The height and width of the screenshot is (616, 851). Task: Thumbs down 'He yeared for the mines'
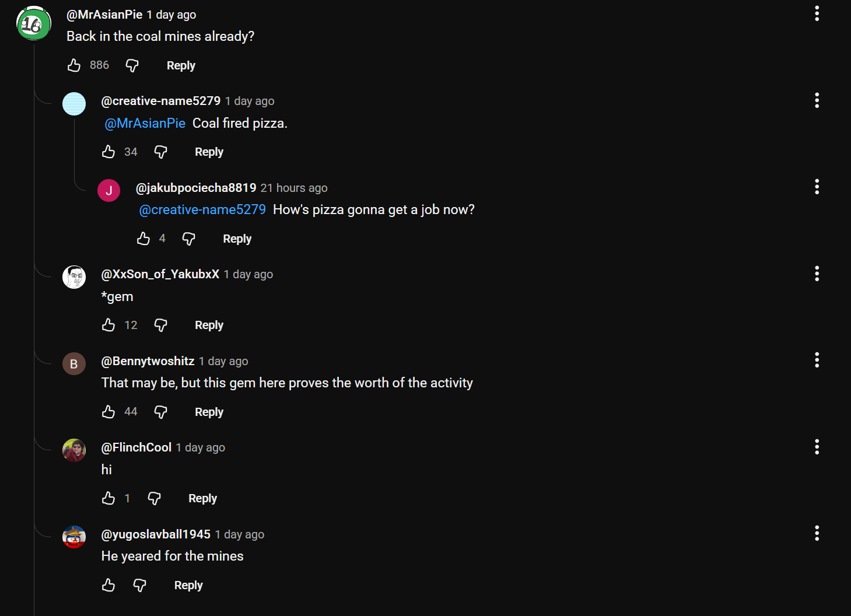140,585
